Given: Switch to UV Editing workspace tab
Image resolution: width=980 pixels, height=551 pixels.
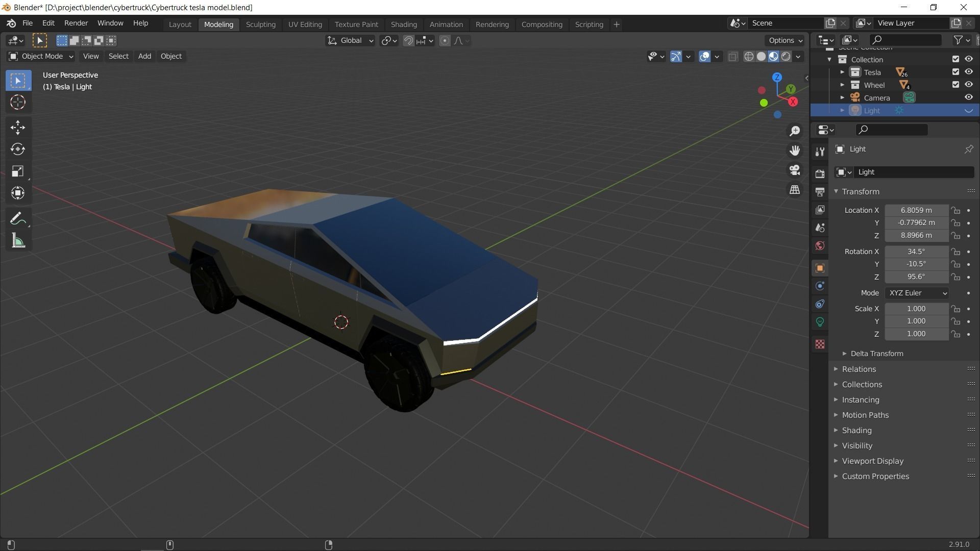Looking at the screenshot, I should click(305, 24).
